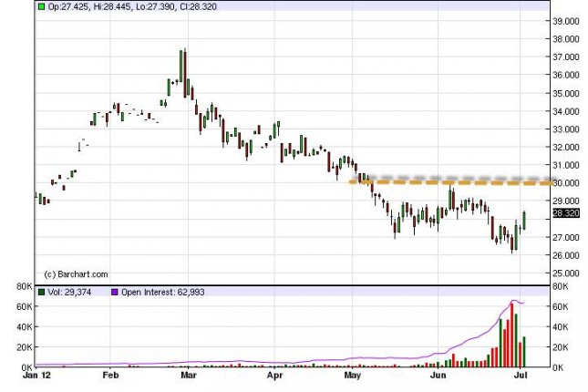
Task: Select the 'Cl:28.320' close value text
Action: click(197, 6)
